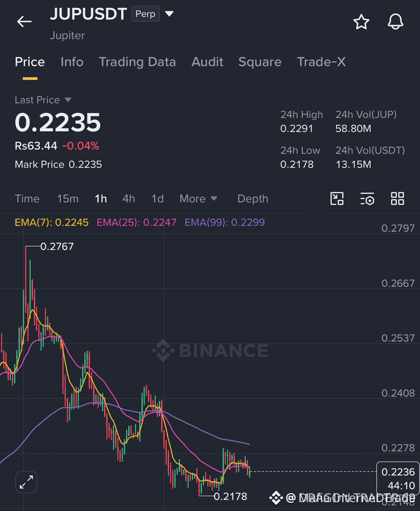Viewport: 420px width, 511px height.
Task: Switch to the Info tab
Action: pyautogui.click(x=72, y=62)
